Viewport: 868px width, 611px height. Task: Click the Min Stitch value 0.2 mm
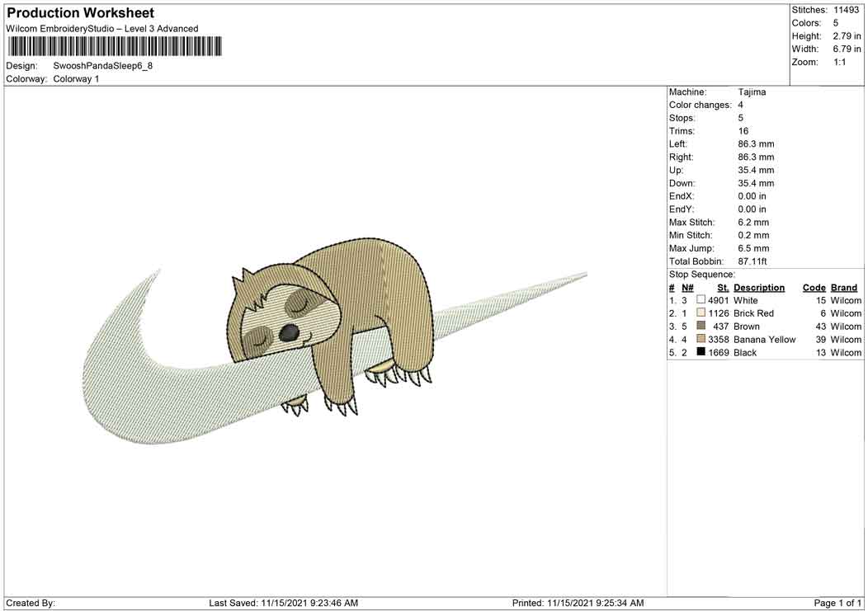click(x=752, y=235)
